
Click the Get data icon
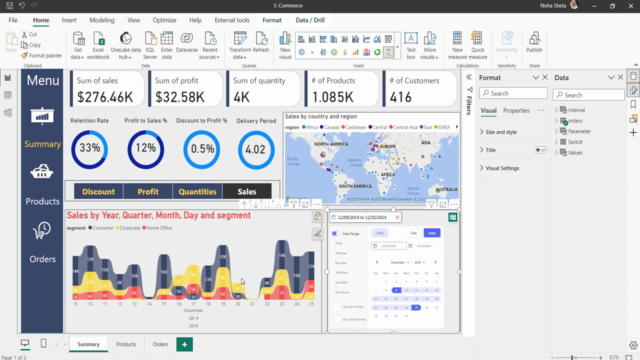78,39
